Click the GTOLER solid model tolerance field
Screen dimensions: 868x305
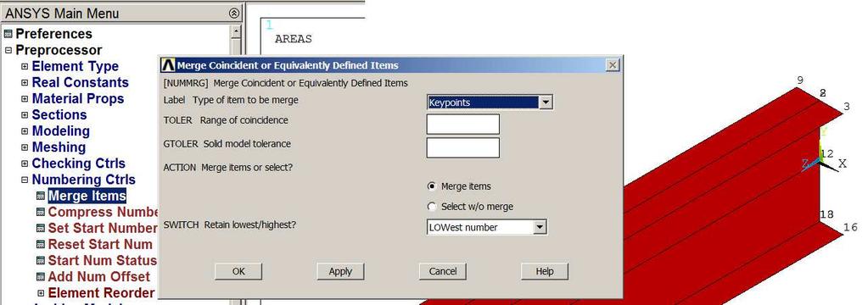click(x=462, y=147)
